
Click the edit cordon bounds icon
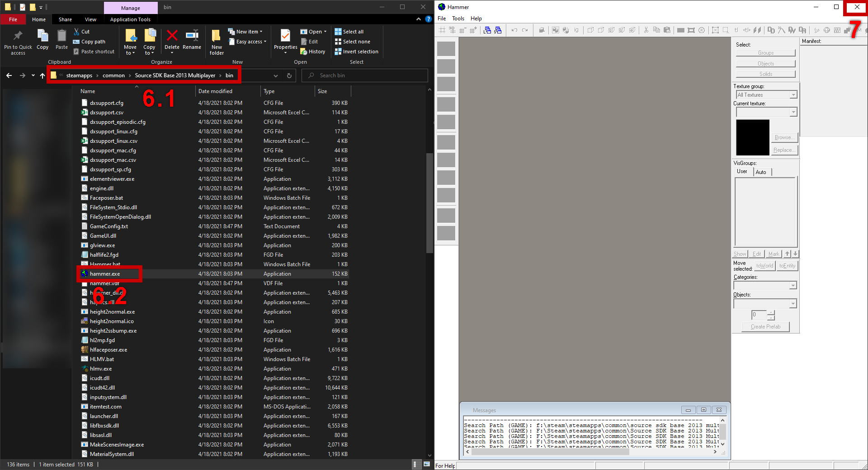click(x=691, y=30)
